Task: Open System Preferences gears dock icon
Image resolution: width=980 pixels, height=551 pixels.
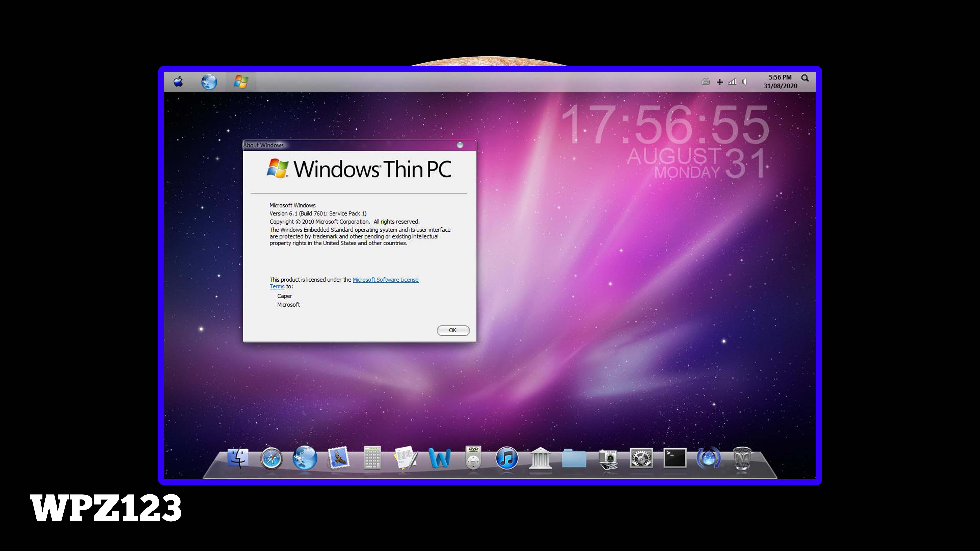Action: pos(641,458)
